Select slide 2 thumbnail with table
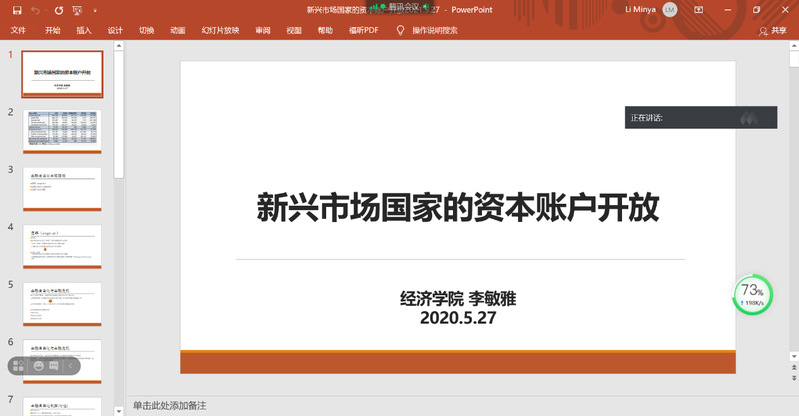The width and height of the screenshot is (799, 416). click(62, 131)
